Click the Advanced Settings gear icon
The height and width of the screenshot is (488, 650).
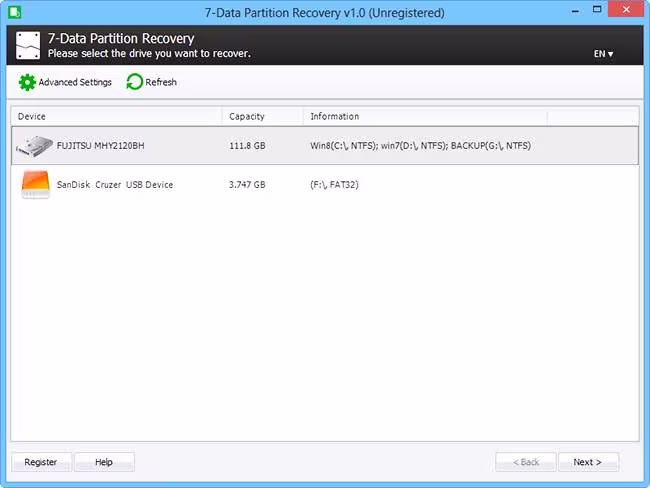[27, 82]
